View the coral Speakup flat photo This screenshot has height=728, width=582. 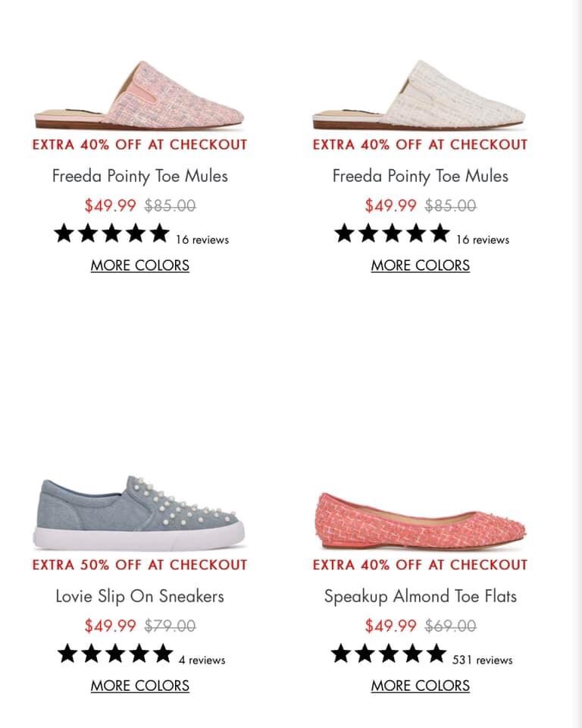click(420, 519)
